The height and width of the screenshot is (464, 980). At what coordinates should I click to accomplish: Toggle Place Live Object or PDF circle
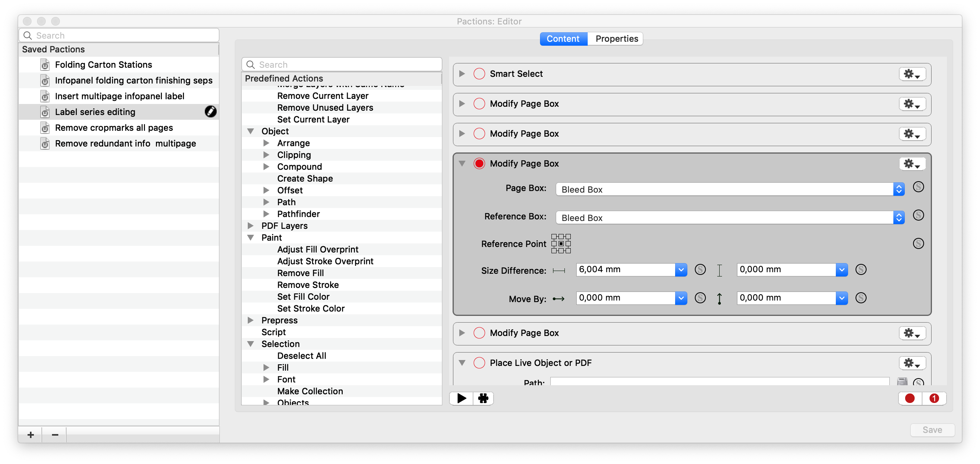(479, 363)
